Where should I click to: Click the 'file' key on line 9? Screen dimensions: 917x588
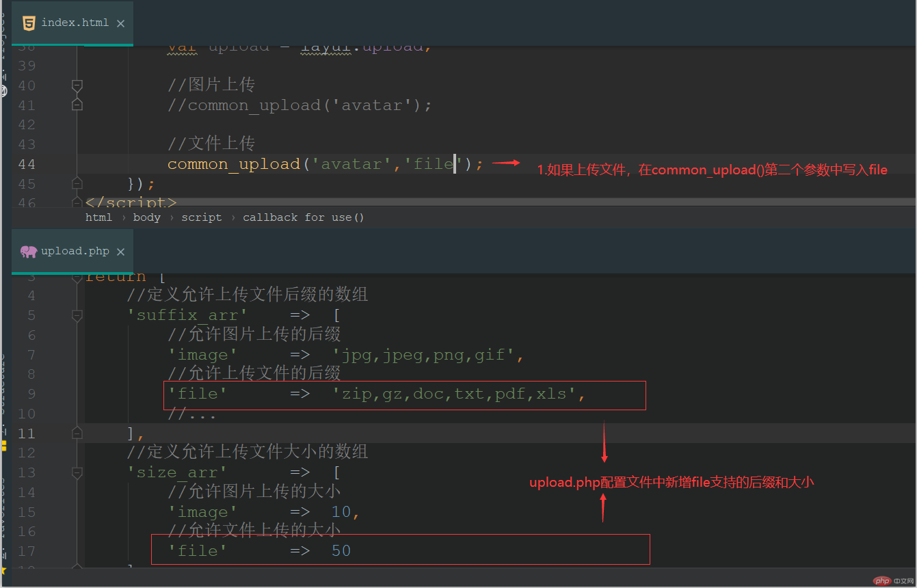[198, 394]
